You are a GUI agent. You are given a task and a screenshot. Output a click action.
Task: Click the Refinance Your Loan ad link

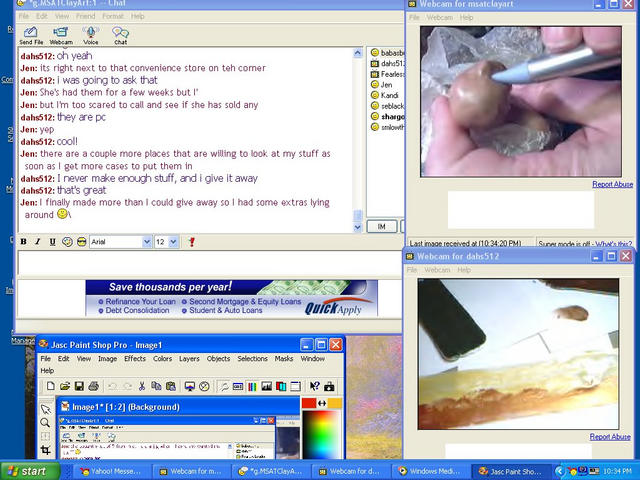[x=140, y=301]
